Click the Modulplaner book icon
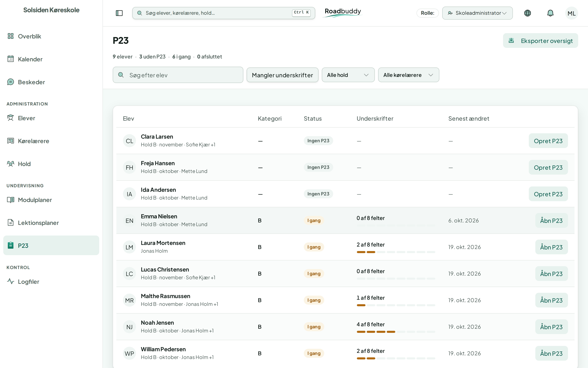The image size is (588, 368). click(x=10, y=200)
